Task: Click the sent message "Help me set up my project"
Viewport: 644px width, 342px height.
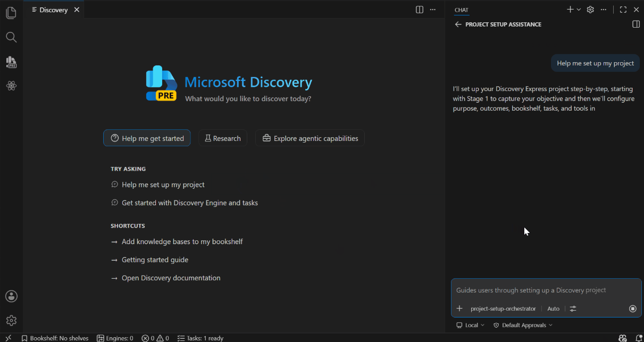Action: 595,63
